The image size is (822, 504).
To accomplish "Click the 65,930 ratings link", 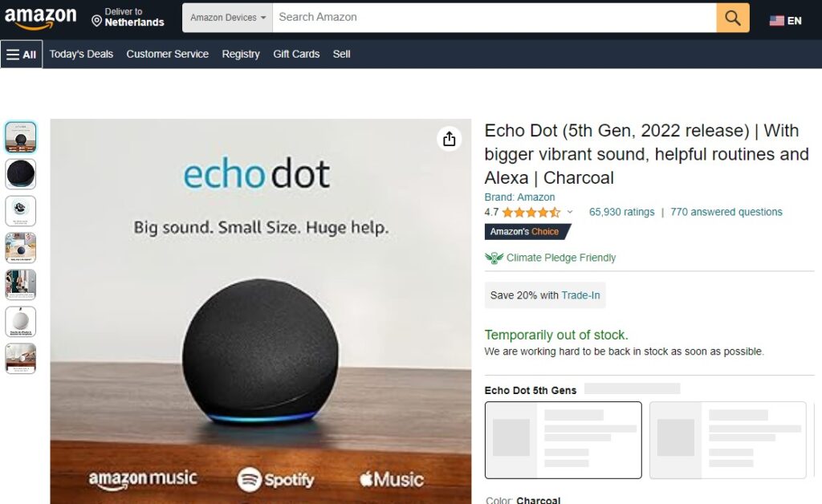I will coord(622,212).
